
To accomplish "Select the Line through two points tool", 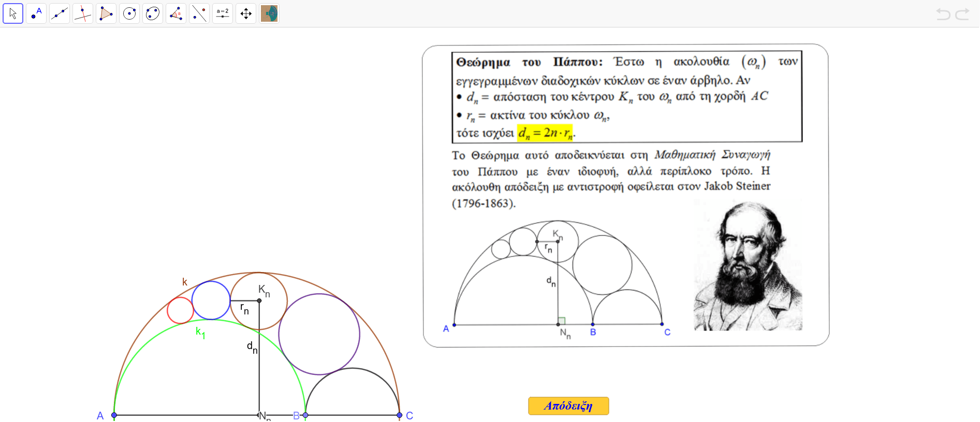I will tap(60, 13).
